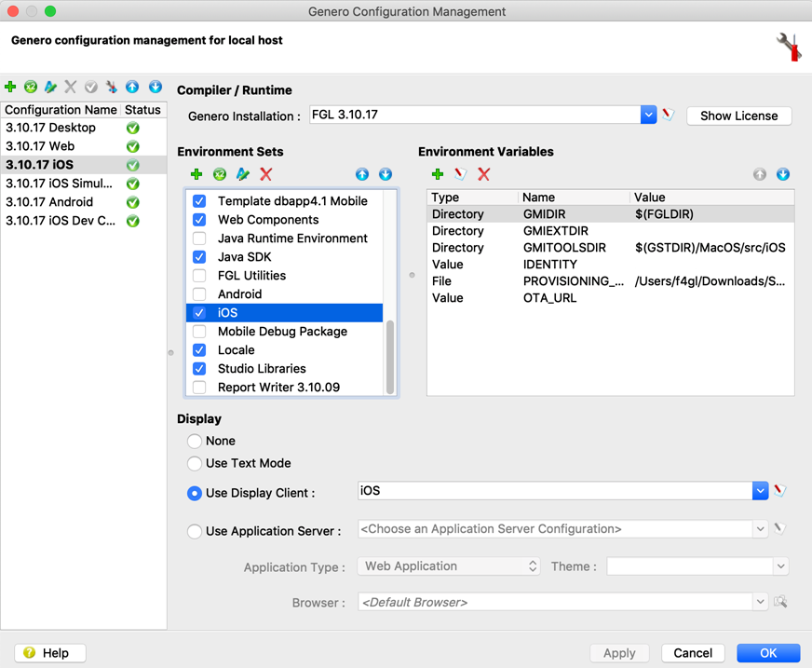
Task: Click the wrench and screwdriver header icon
Action: tap(788, 47)
